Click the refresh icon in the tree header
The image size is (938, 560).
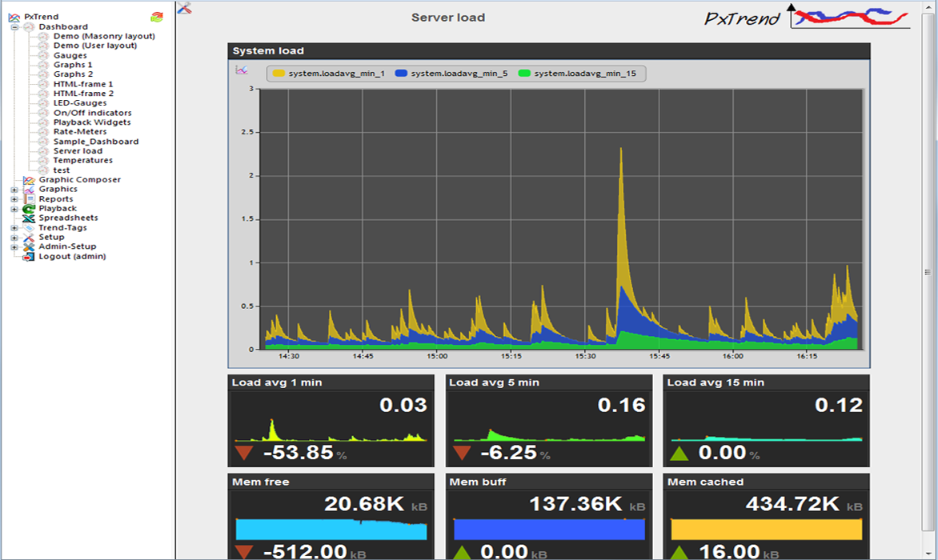pos(156,17)
